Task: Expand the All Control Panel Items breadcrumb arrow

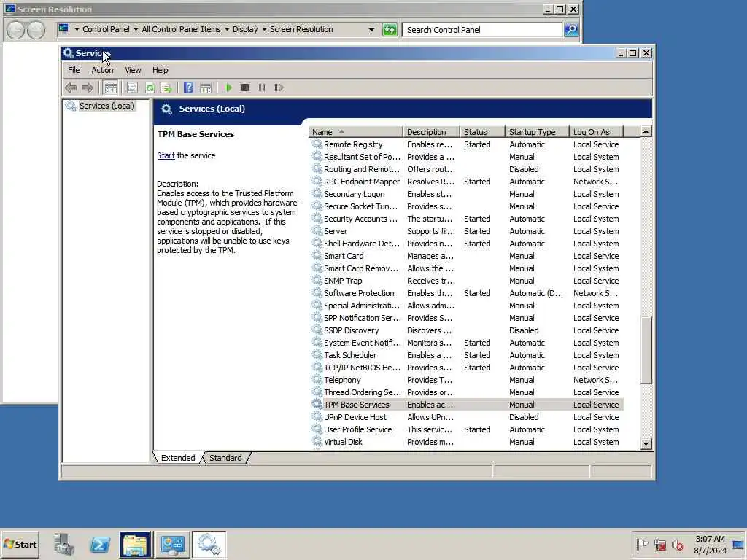Action: coord(227,29)
